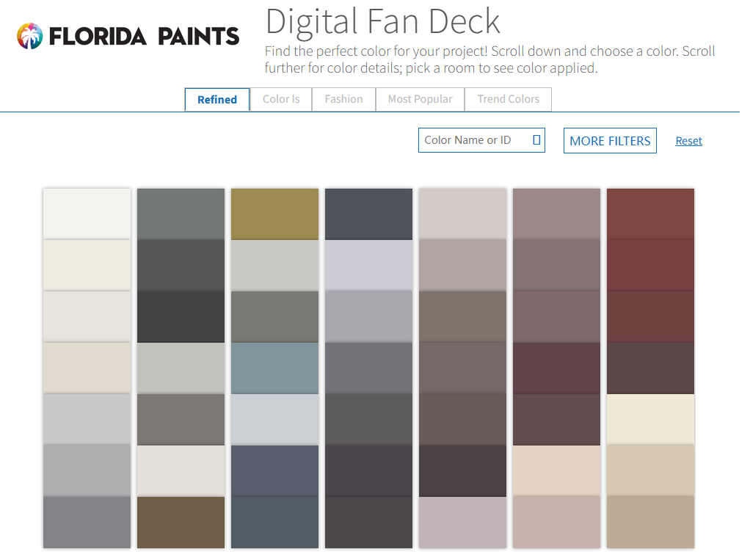This screenshot has height=560, width=750.
Task: Switch to the Color Is tab
Action: tap(281, 99)
